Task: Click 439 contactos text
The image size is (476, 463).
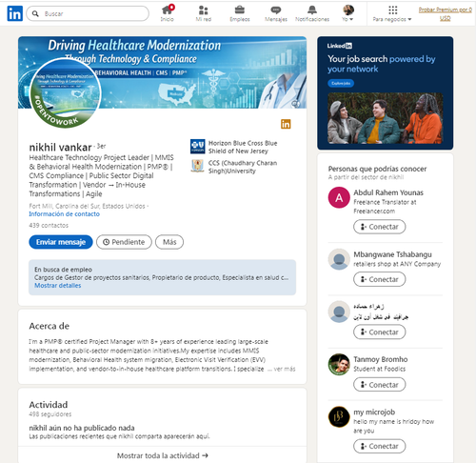Action: coord(49,225)
